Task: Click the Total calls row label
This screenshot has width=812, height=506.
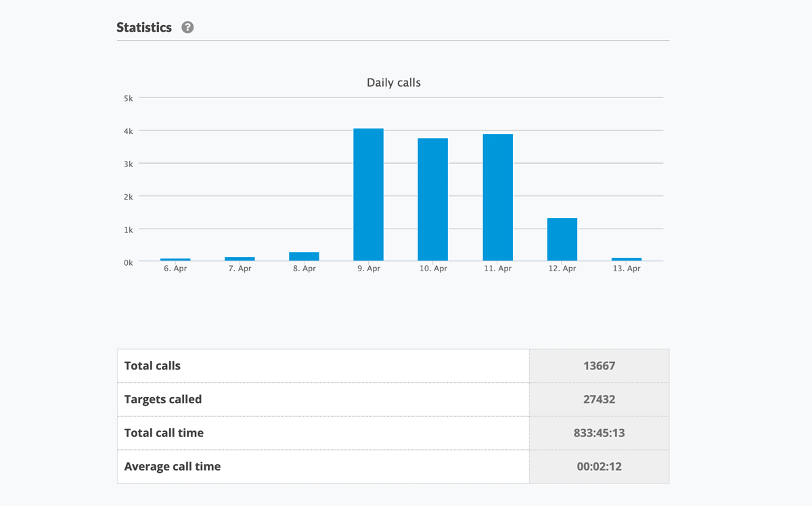Action: pyautogui.click(x=152, y=366)
